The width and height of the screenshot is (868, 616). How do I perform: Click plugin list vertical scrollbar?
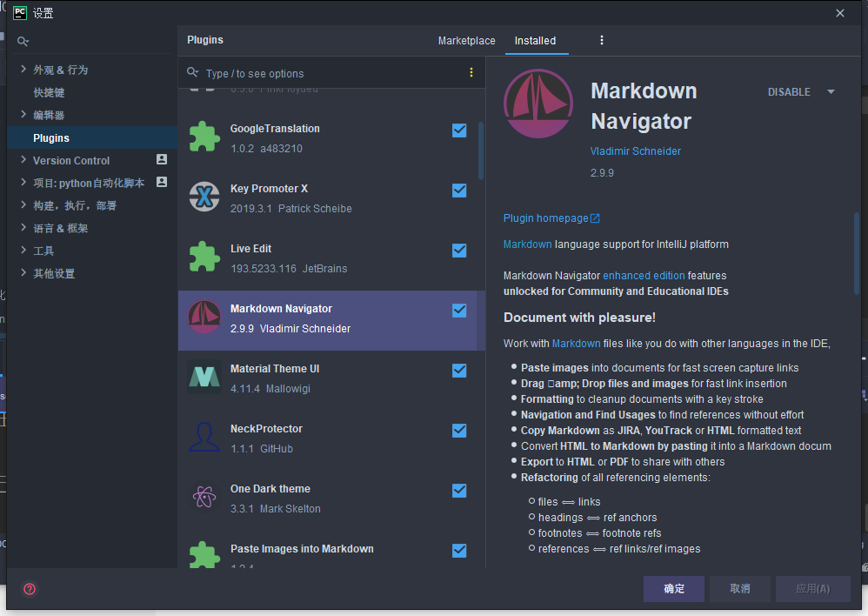(481, 151)
